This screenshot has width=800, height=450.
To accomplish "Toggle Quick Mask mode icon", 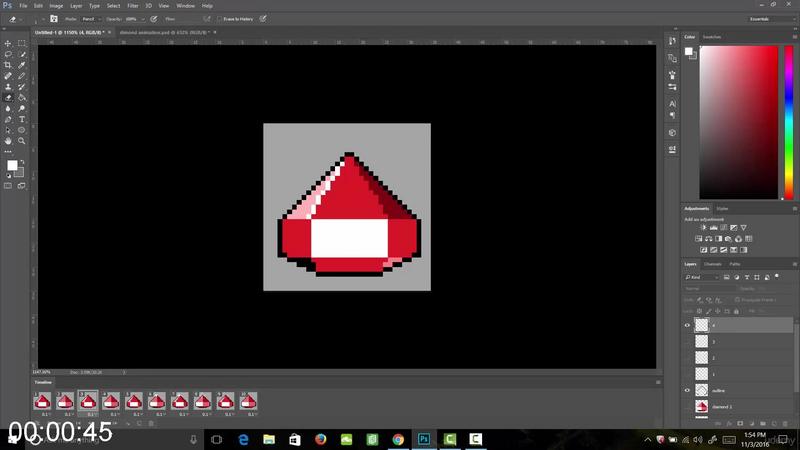I will [8, 186].
